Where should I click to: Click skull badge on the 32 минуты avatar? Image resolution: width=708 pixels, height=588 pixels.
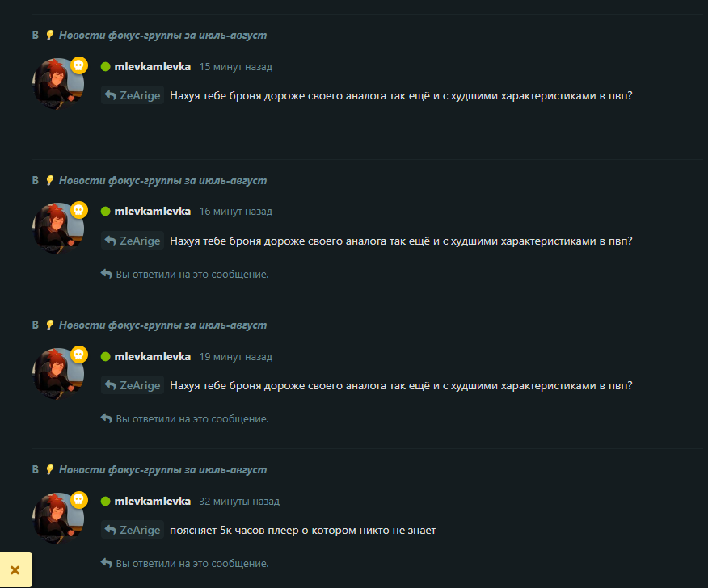79,499
